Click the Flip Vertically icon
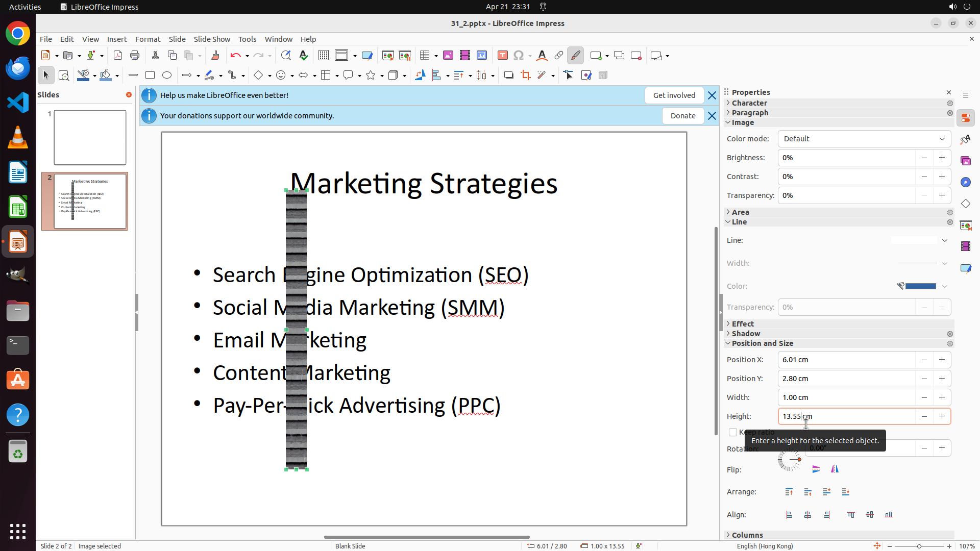Image resolution: width=980 pixels, height=551 pixels. [816, 469]
